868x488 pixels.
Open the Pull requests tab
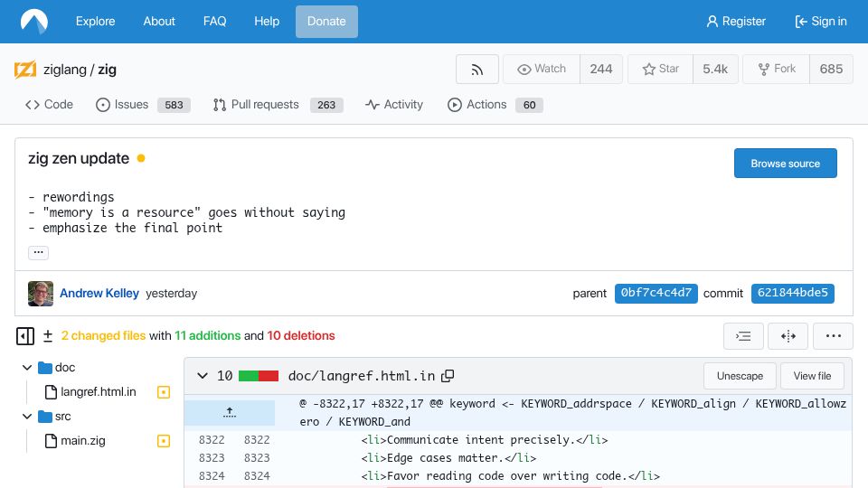click(x=278, y=105)
